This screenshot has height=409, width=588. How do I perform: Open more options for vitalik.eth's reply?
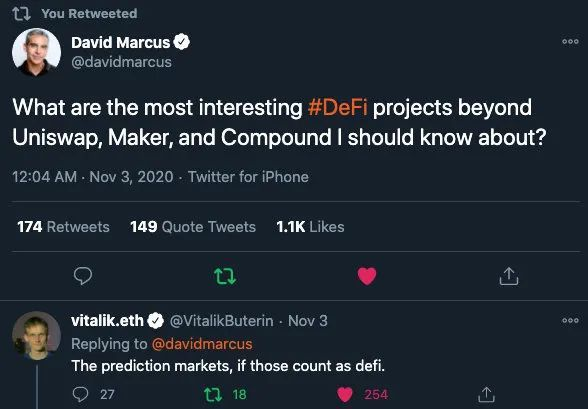tap(570, 321)
